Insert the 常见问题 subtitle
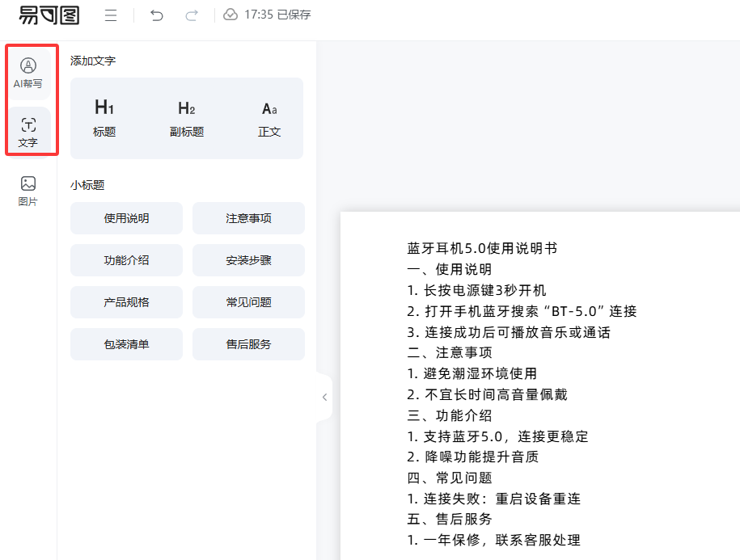Image resolution: width=740 pixels, height=560 pixels. click(248, 302)
